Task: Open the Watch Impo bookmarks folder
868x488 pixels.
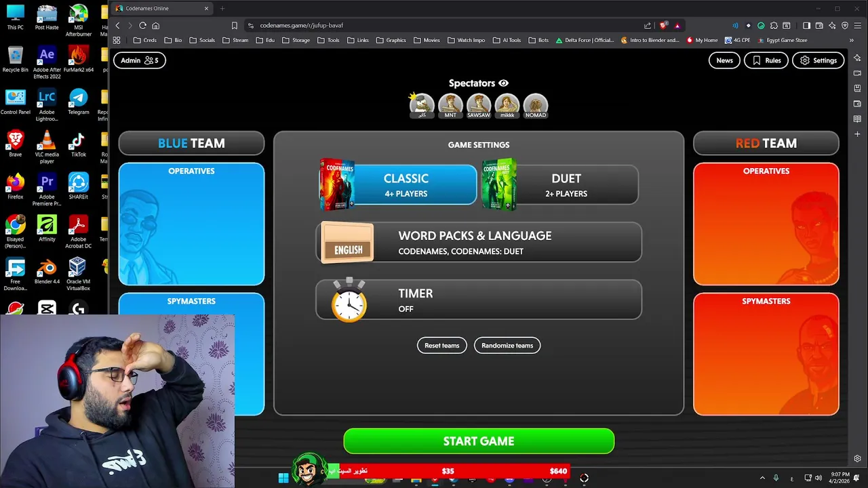Action: pos(466,40)
